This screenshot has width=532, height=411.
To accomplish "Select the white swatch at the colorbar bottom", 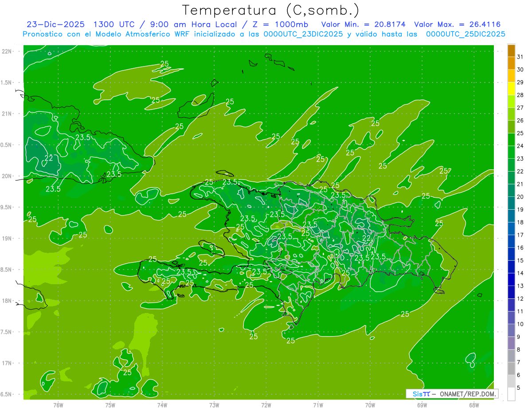I will tap(511, 394).
